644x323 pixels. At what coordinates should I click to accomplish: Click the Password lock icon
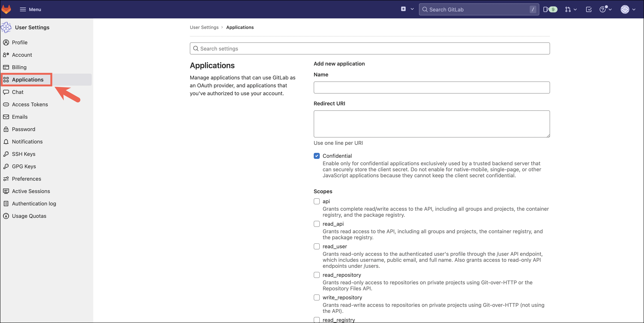pos(6,129)
